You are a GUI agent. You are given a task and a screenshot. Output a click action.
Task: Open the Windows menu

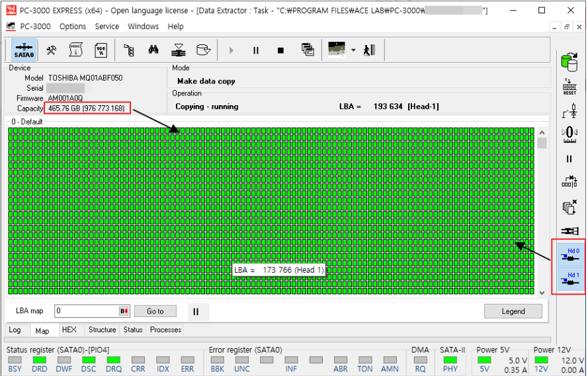[x=144, y=26]
